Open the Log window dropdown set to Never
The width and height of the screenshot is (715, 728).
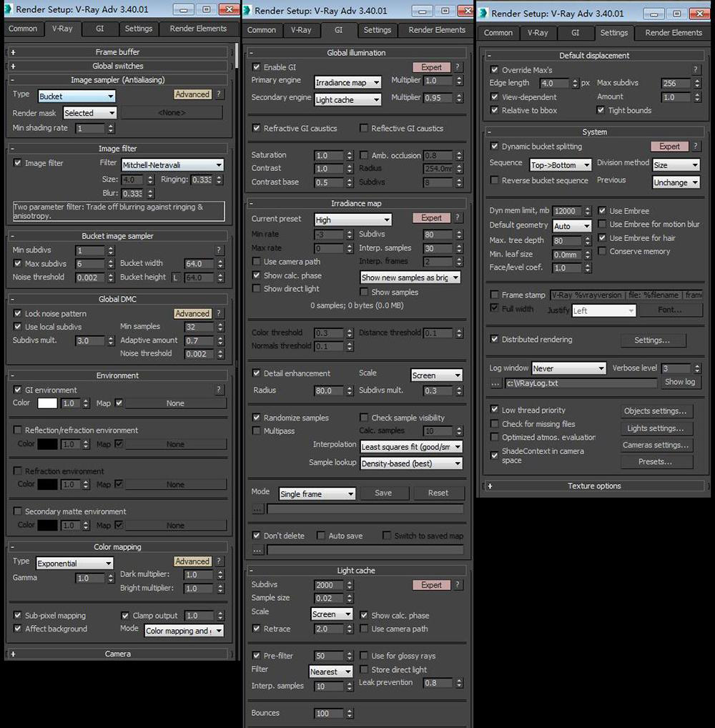coord(569,368)
